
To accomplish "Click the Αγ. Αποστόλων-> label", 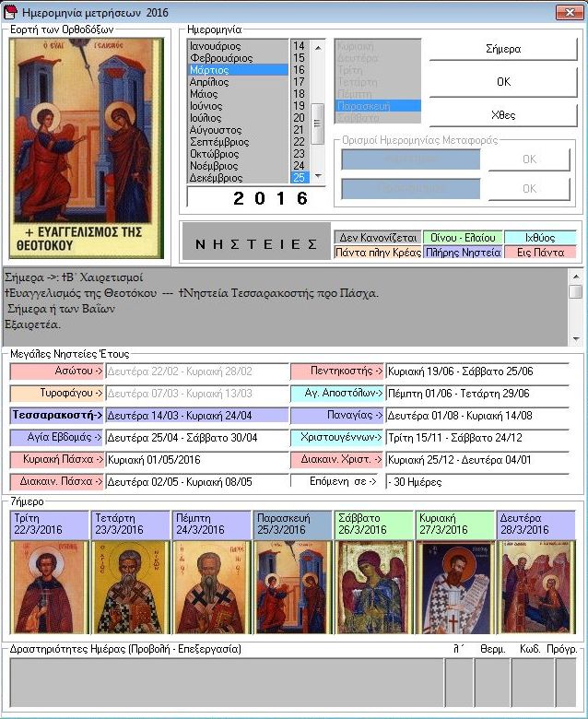I will (336, 393).
